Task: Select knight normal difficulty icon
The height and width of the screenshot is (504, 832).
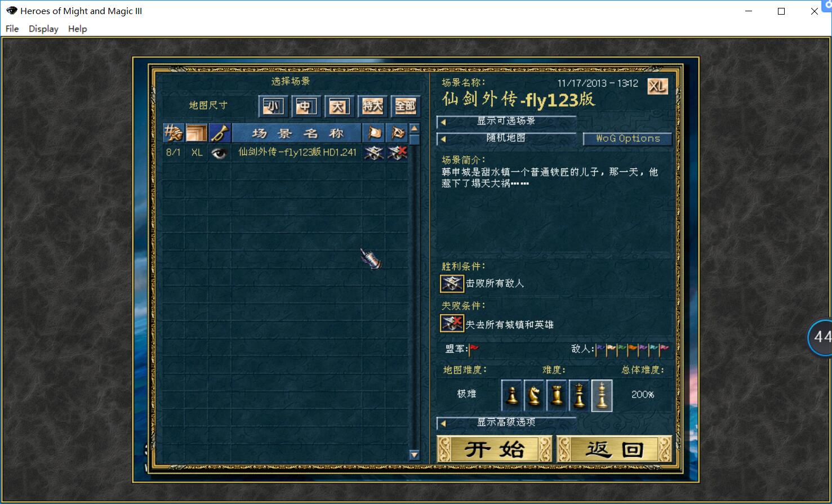Action: (534, 395)
